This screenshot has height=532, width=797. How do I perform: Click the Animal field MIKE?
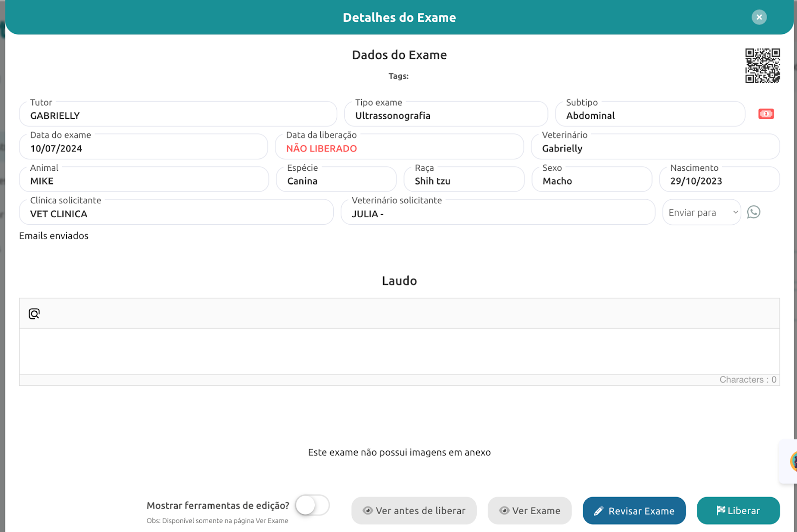click(144, 179)
